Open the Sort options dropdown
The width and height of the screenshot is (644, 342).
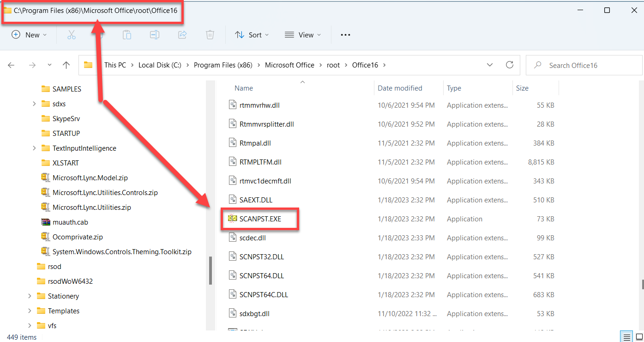coord(252,35)
